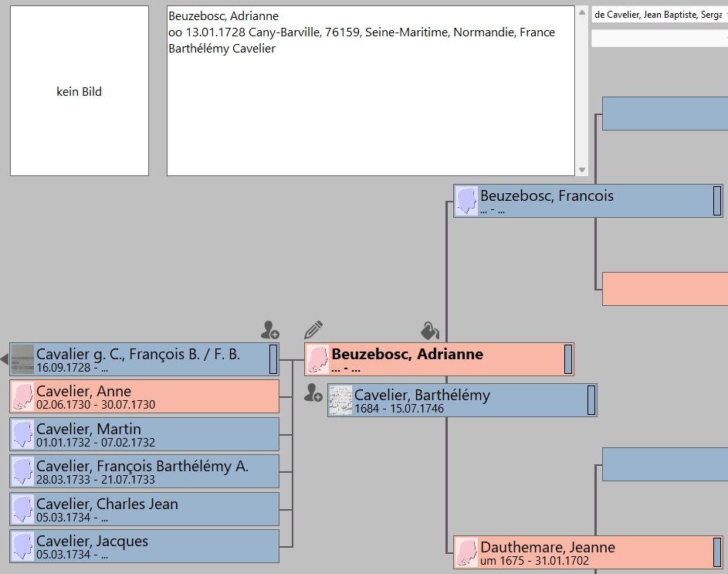The height and width of the screenshot is (574, 728).
Task: Click the empty blue ancestor box above Dauthemare, Jeanne
Action: [x=665, y=464]
